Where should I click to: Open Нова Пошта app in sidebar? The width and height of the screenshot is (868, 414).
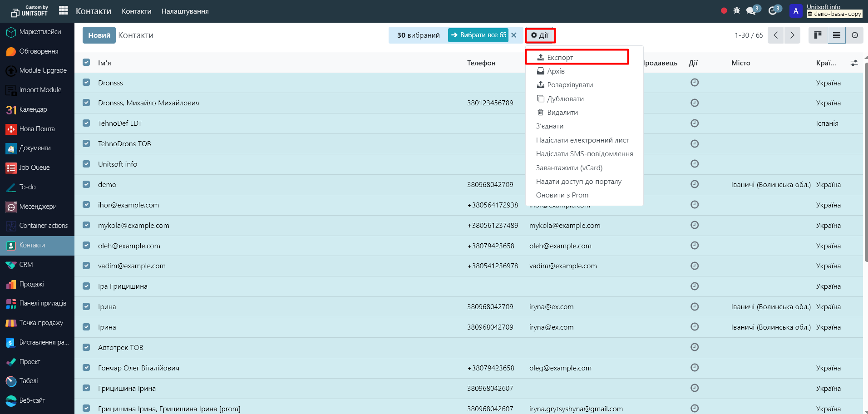click(x=37, y=129)
